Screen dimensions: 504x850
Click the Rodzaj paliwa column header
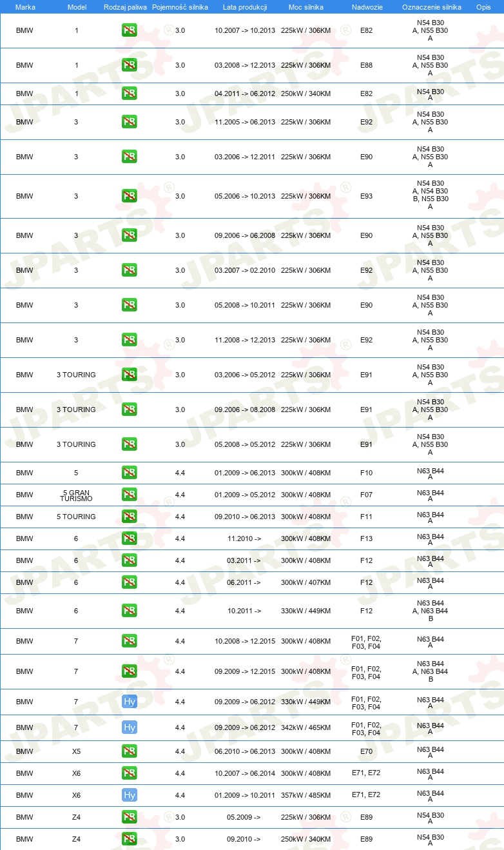(x=125, y=6)
